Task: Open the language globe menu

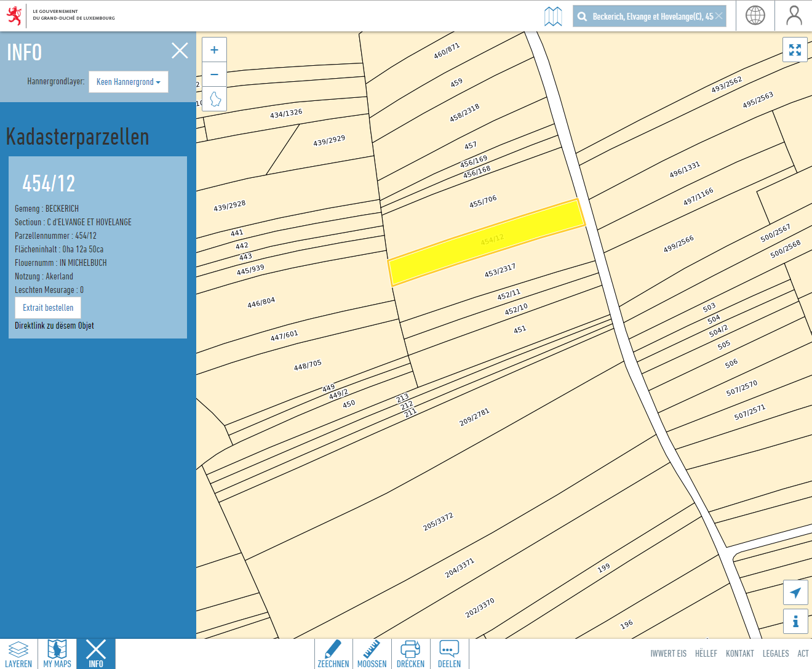Action: click(x=755, y=15)
